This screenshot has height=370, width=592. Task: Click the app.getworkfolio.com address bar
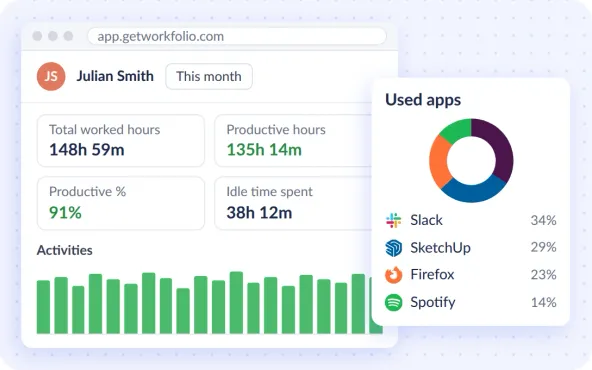pyautogui.click(x=237, y=37)
